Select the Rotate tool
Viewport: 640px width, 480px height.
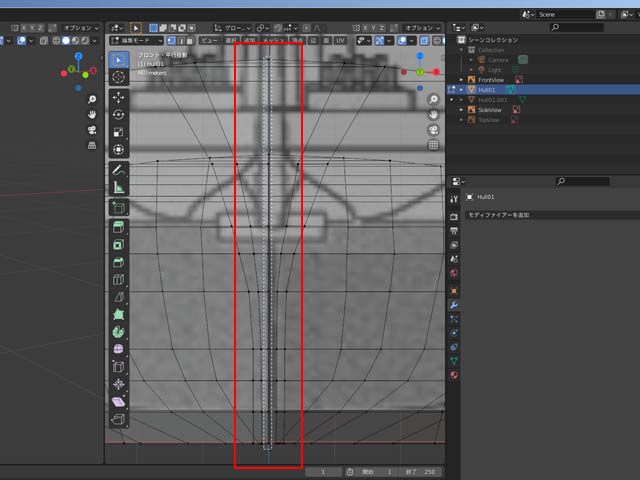pyautogui.click(x=119, y=115)
